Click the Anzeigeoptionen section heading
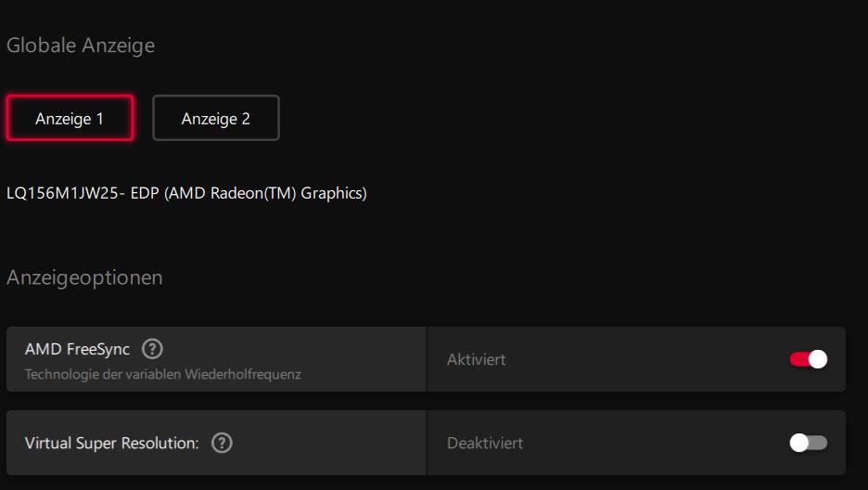Image resolution: width=868 pixels, height=490 pixels. 84,277
